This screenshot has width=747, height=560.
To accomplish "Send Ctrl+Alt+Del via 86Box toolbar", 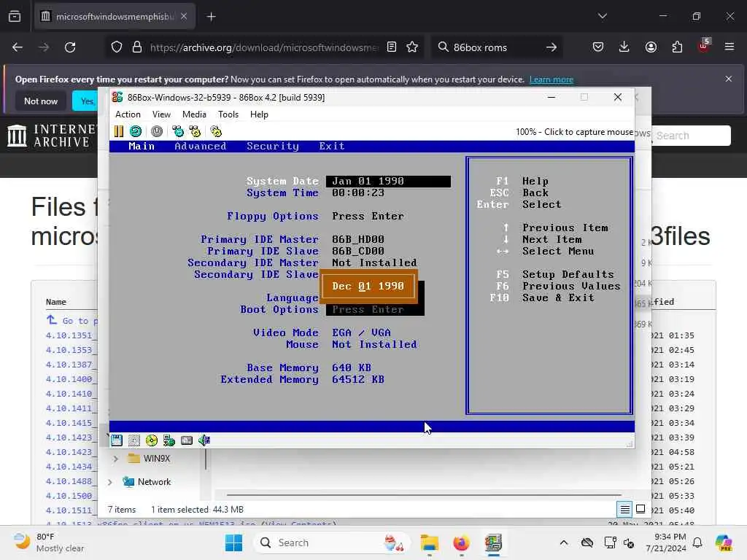I will point(178,131).
